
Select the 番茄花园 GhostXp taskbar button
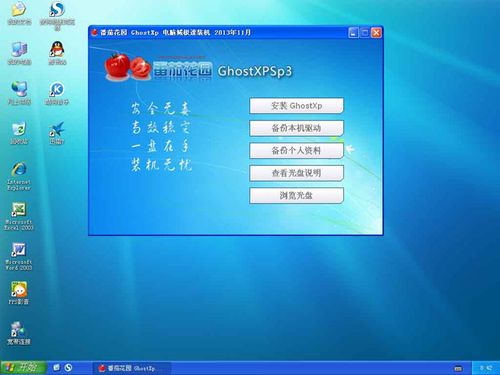(x=132, y=368)
